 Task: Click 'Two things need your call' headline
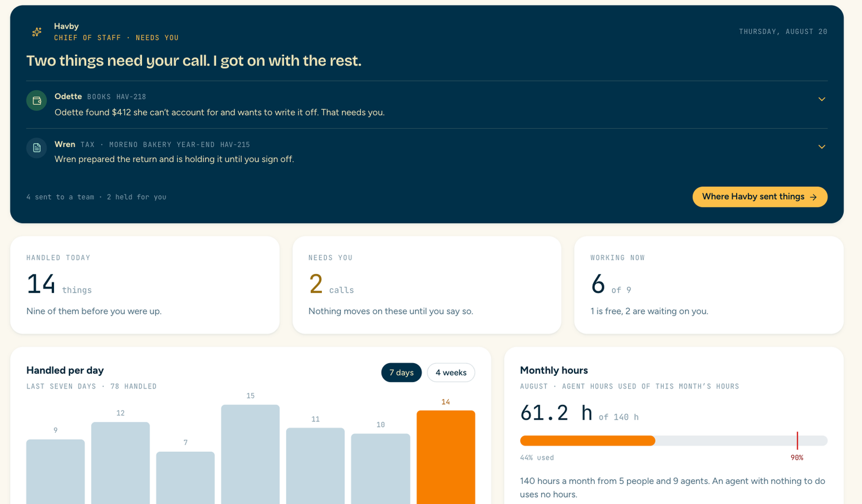click(x=194, y=60)
